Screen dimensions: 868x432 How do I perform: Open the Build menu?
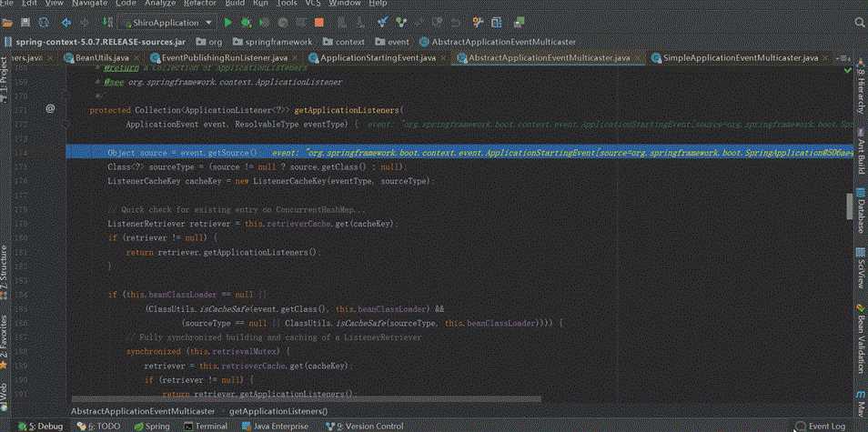(235, 4)
